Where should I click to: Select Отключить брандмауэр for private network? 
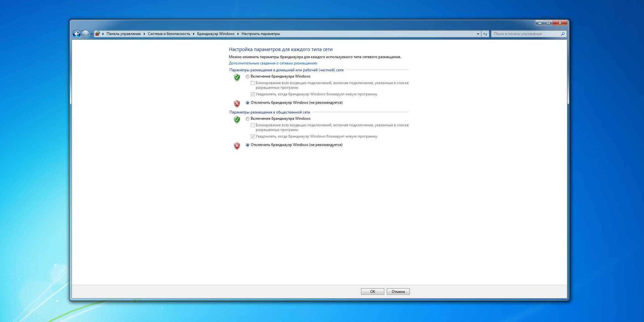pyautogui.click(x=248, y=103)
